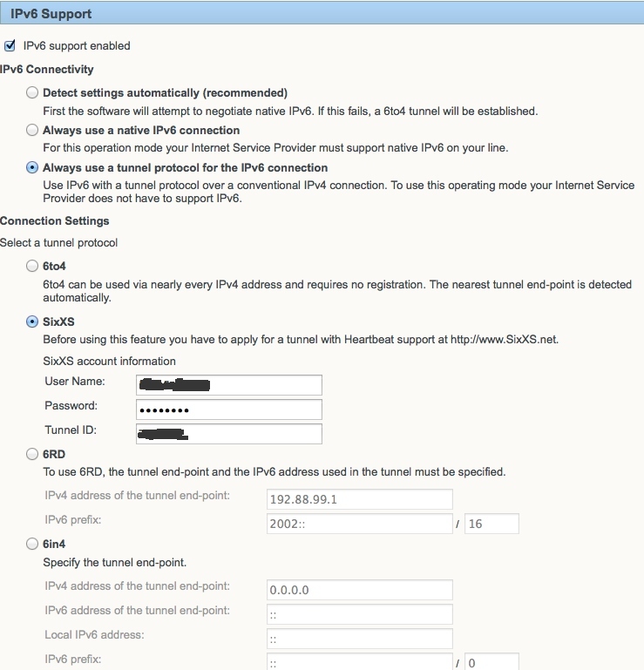644x670 pixels.
Task: Click the 6RD IPv6 prefix field showing 2002::
Action: tap(359, 524)
